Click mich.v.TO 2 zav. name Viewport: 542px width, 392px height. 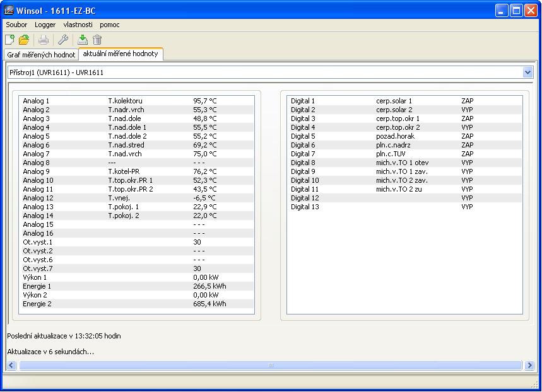click(402, 180)
